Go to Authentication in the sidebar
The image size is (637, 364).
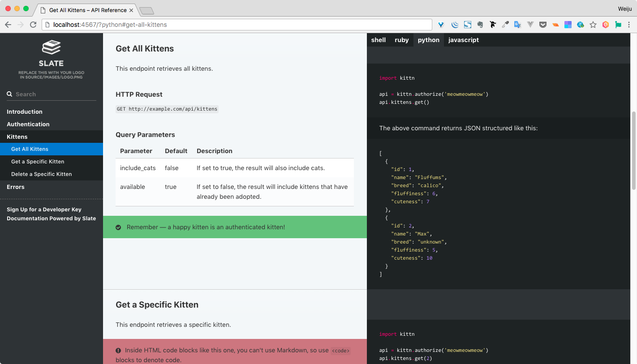coord(28,124)
